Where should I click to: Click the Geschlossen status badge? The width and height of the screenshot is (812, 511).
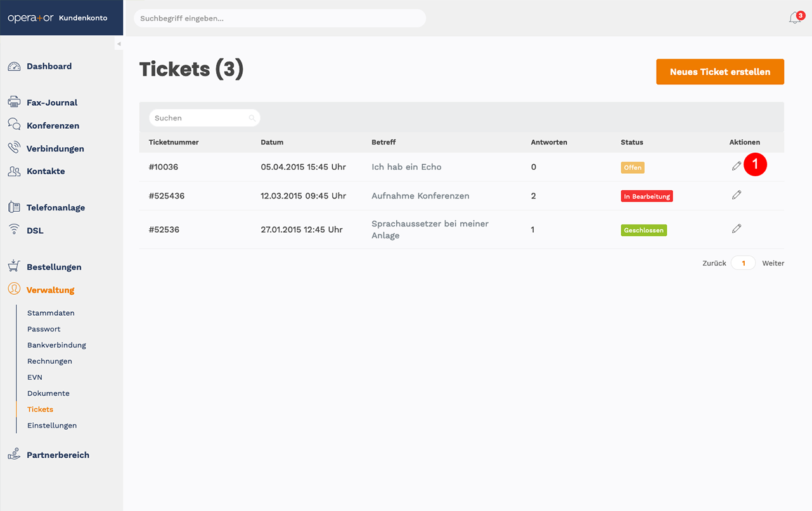pos(643,230)
